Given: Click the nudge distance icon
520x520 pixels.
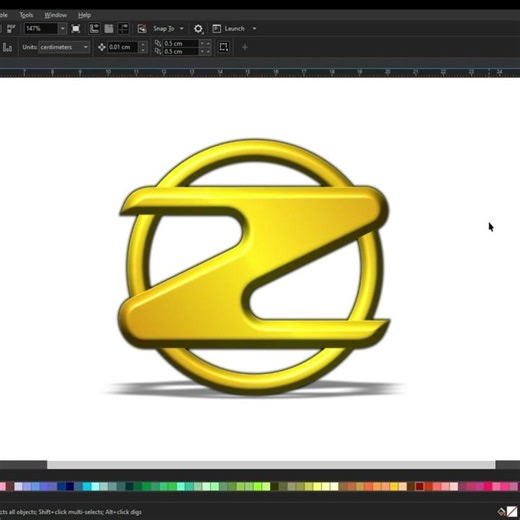Looking at the screenshot, I should (x=102, y=47).
